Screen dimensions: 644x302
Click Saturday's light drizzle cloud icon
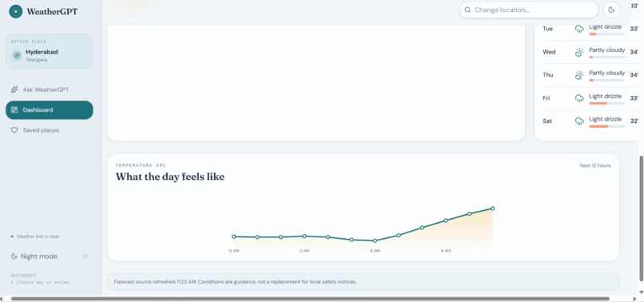(579, 121)
